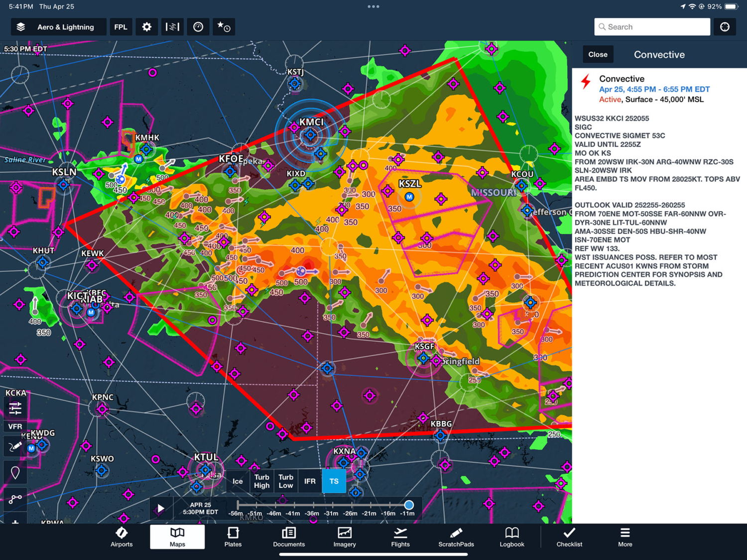Click the Search input field
This screenshot has height=560, width=747.
pyautogui.click(x=652, y=26)
